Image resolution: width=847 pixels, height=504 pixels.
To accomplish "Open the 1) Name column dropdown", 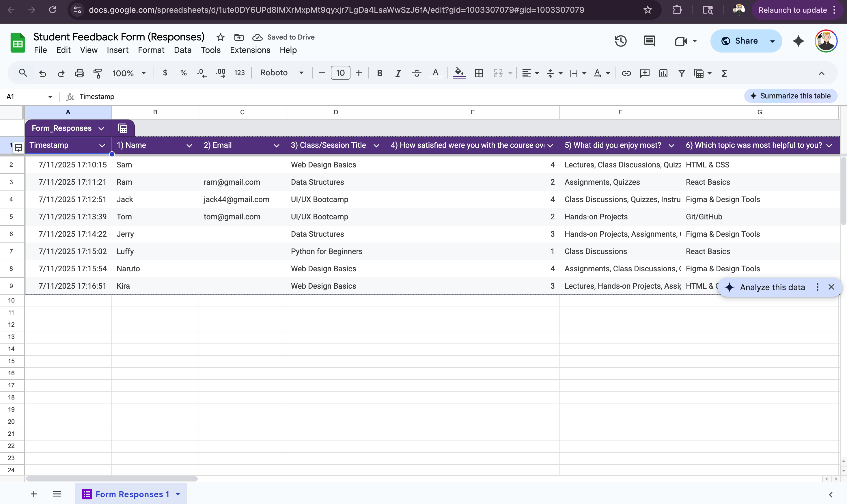I will [x=189, y=145].
